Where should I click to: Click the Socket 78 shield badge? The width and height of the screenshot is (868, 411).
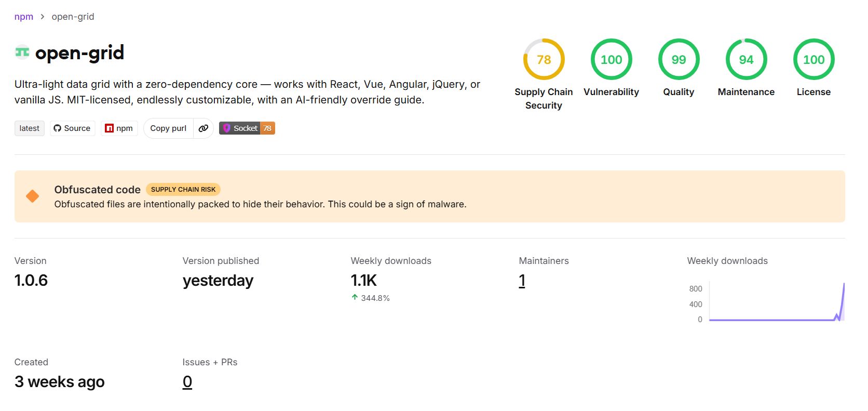point(247,128)
